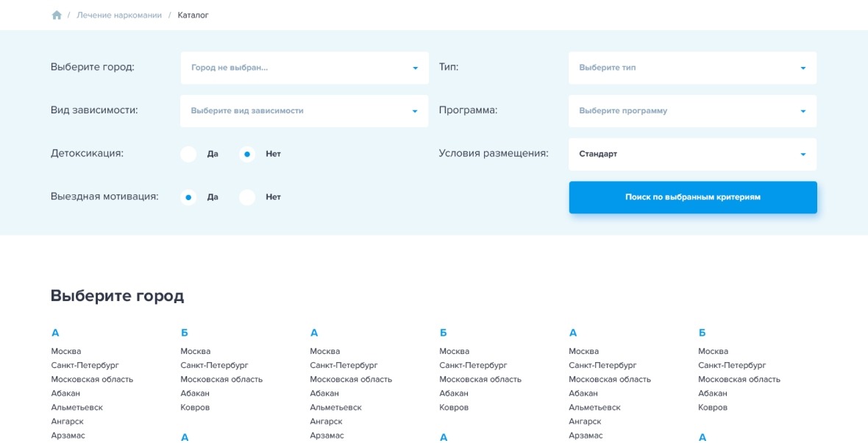Image resolution: width=868 pixels, height=443 pixels.
Task: Select 'Ковров' in the second city column
Action: click(x=195, y=408)
